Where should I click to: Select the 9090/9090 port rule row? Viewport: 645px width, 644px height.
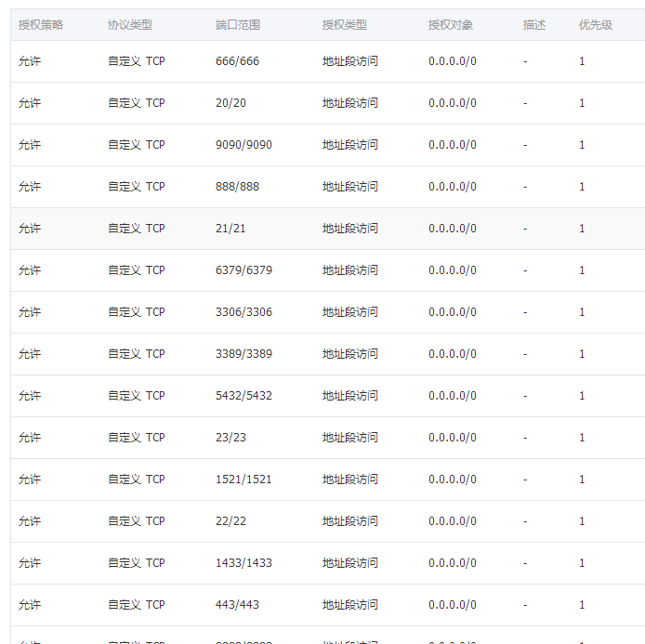244,145
